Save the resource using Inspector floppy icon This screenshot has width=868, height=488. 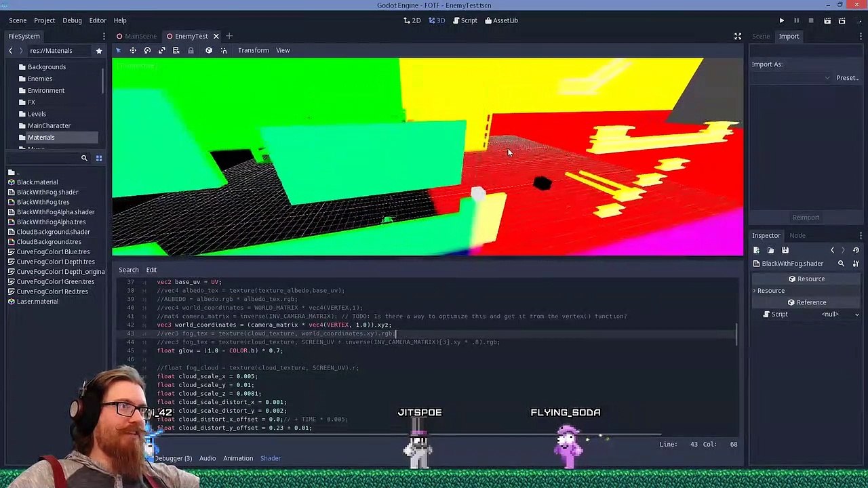pos(785,250)
